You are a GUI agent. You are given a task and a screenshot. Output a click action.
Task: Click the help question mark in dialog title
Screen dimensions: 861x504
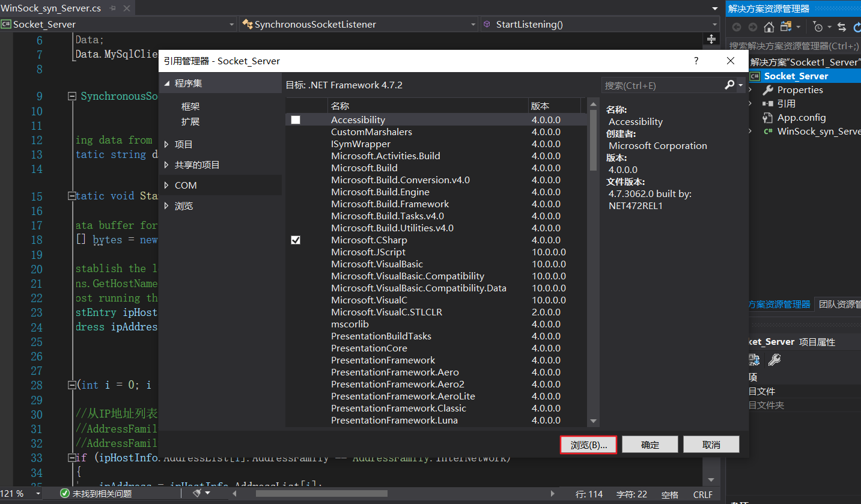point(696,61)
